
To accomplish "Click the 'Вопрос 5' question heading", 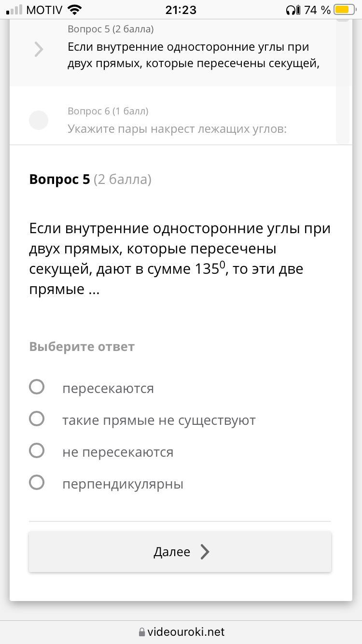I will point(59,179).
